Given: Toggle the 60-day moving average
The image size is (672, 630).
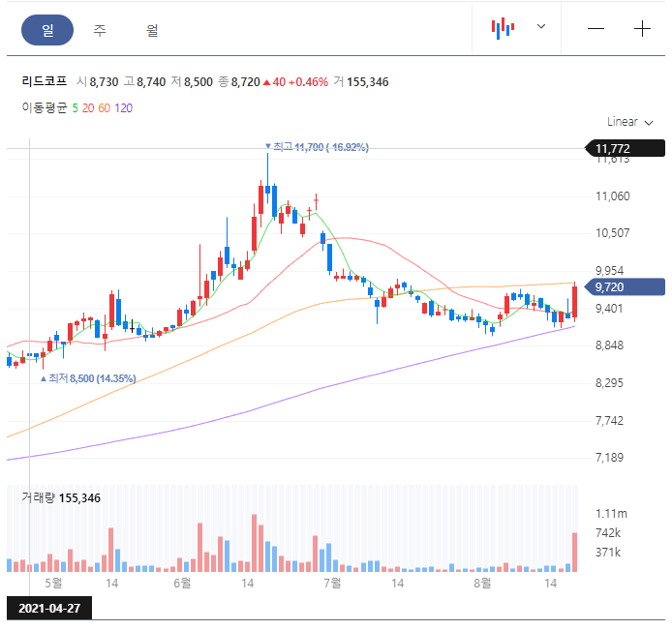Looking at the screenshot, I should (x=105, y=108).
